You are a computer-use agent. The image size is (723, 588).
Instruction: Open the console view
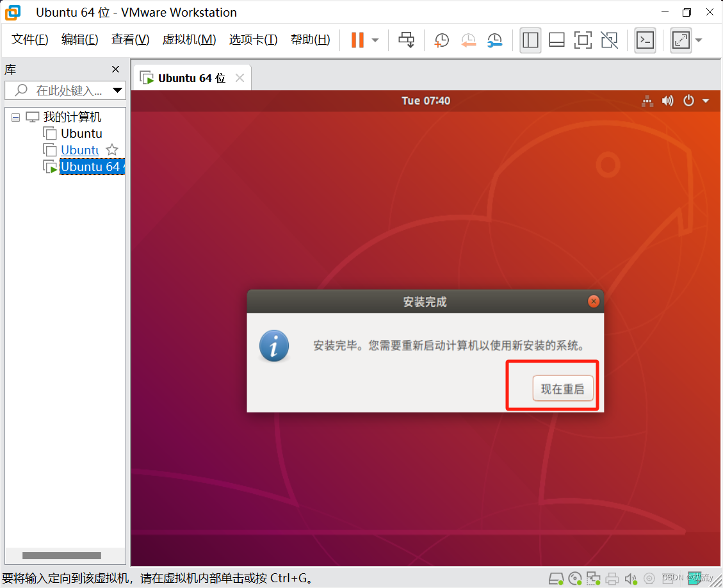coord(645,40)
